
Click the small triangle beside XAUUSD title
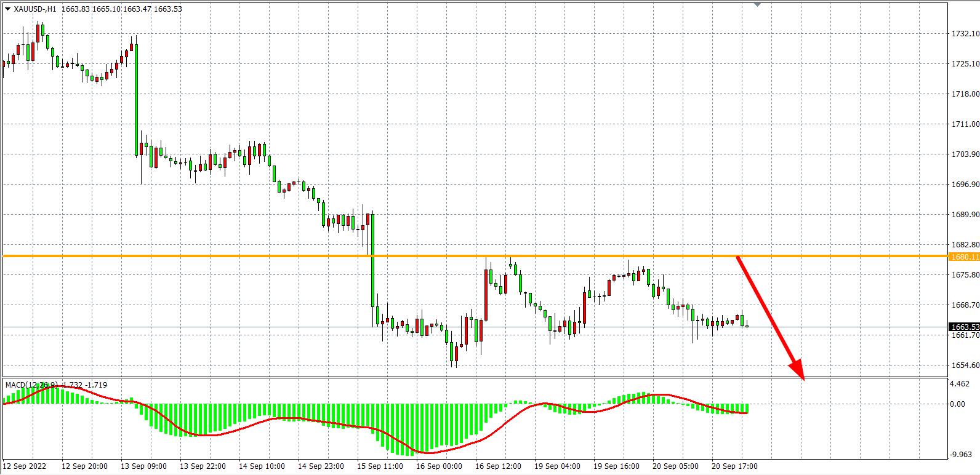(x=7, y=9)
